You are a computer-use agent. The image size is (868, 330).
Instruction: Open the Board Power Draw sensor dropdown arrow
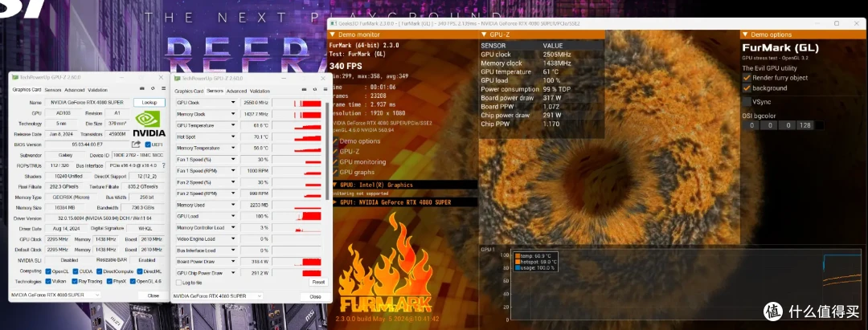(233, 262)
